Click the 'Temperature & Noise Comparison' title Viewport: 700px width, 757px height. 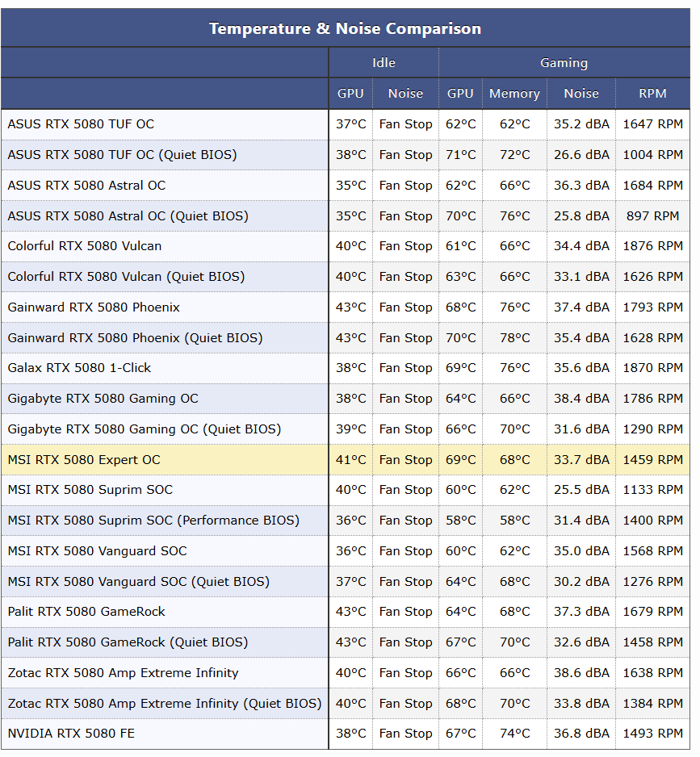pos(345,28)
